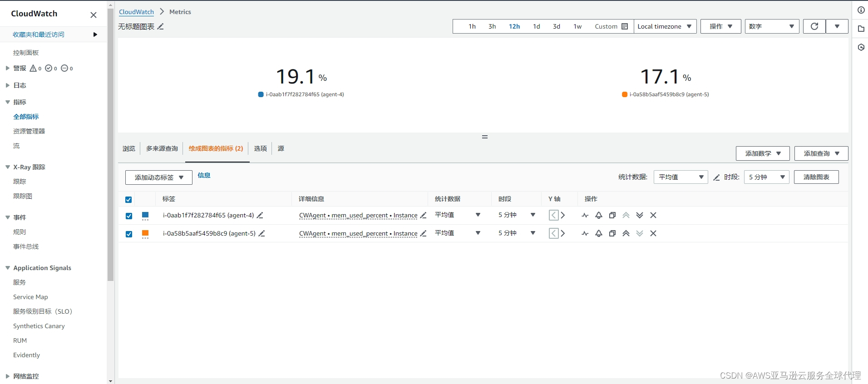Refresh the graph with the reload button
Viewport: 868px width, 384px height.
[x=814, y=26]
